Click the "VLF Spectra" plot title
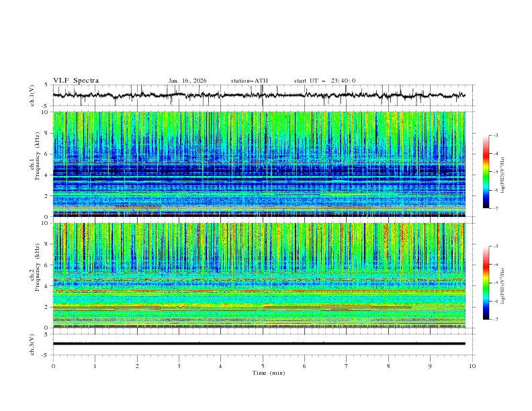The width and height of the screenshot is (532, 411). pyautogui.click(x=76, y=81)
